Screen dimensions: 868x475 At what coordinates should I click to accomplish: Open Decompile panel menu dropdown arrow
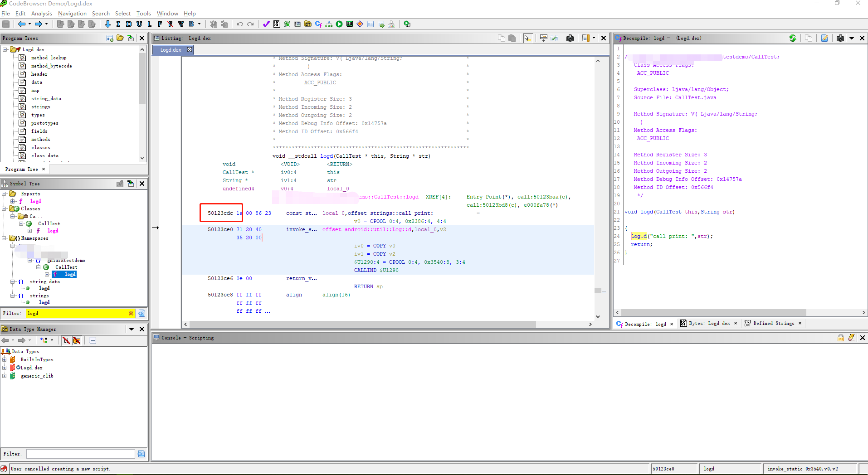click(852, 38)
